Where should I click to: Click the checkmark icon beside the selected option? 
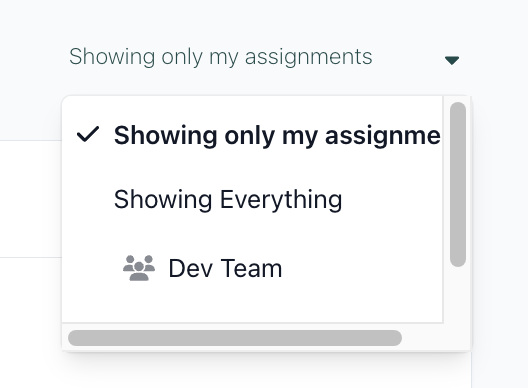(x=88, y=134)
